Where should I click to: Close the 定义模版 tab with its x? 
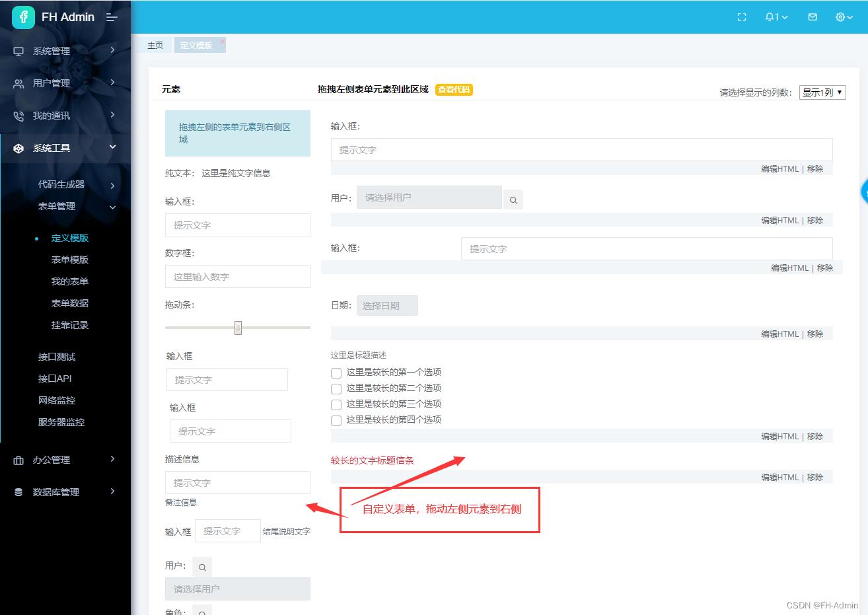click(223, 41)
